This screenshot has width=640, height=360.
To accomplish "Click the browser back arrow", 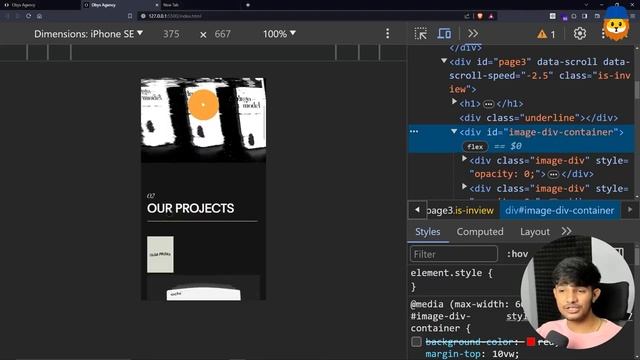I will 7,16.
